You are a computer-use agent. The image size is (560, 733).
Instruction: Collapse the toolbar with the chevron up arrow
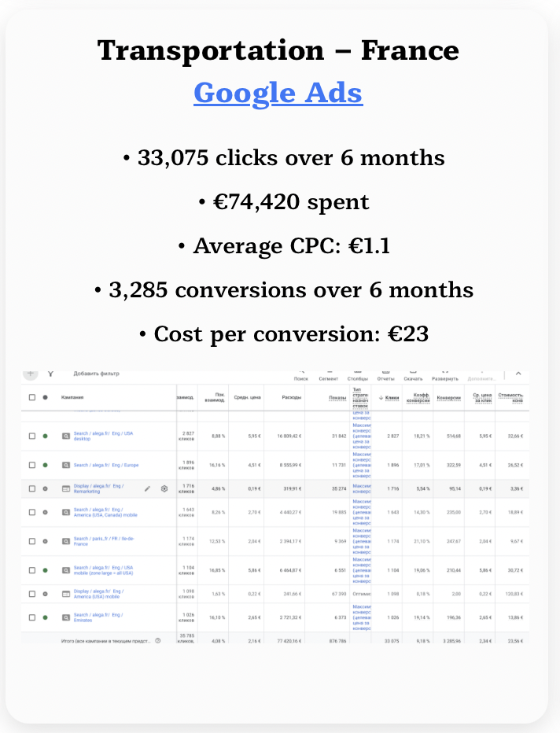(x=518, y=374)
